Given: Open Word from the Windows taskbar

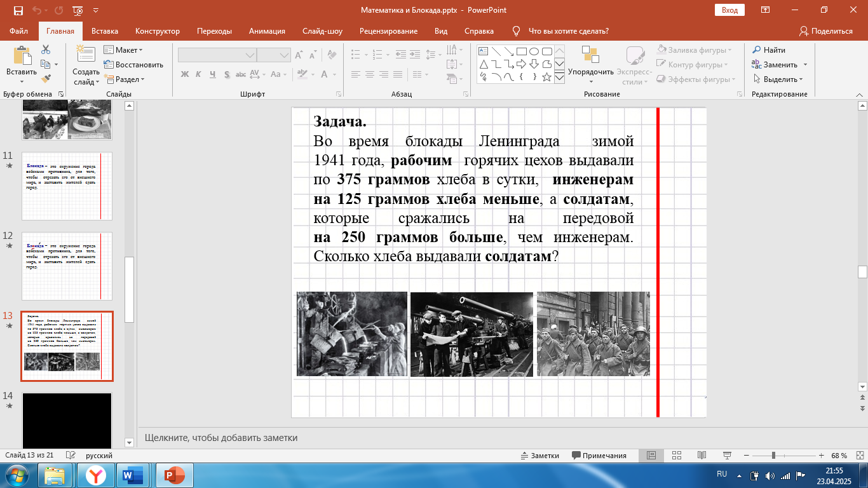Looking at the screenshot, I should point(134,475).
